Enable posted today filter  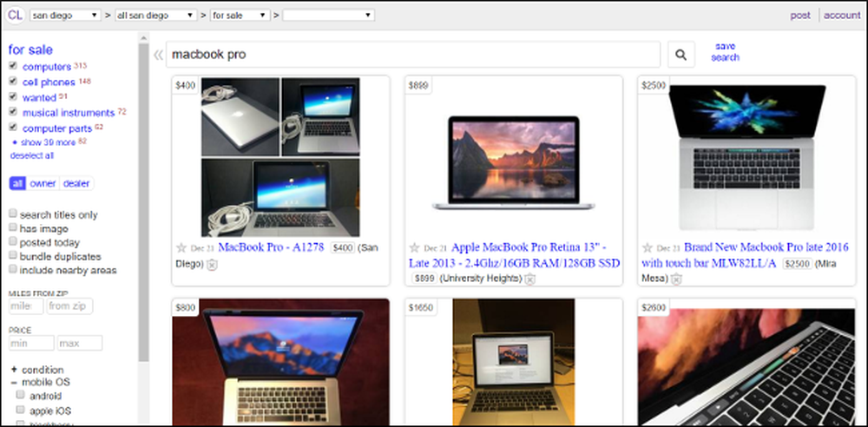tap(13, 241)
